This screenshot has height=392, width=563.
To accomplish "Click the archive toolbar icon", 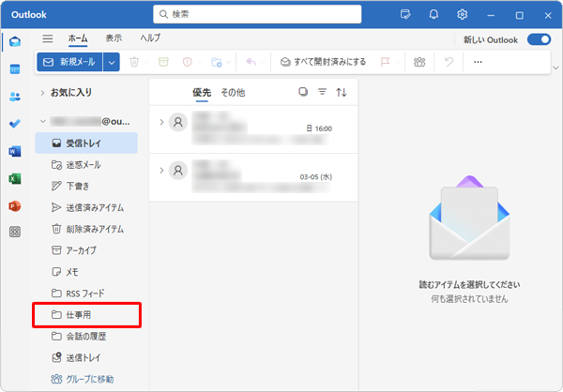I will [163, 62].
